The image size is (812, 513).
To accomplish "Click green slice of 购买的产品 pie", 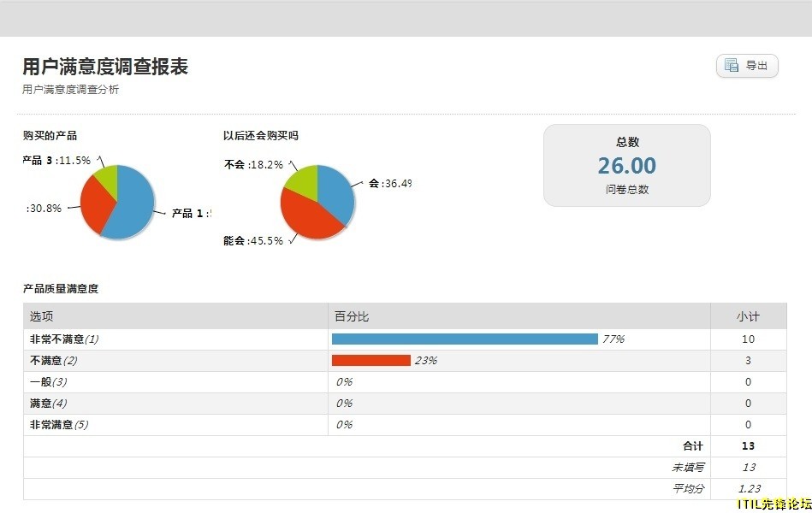I will pos(106,177).
